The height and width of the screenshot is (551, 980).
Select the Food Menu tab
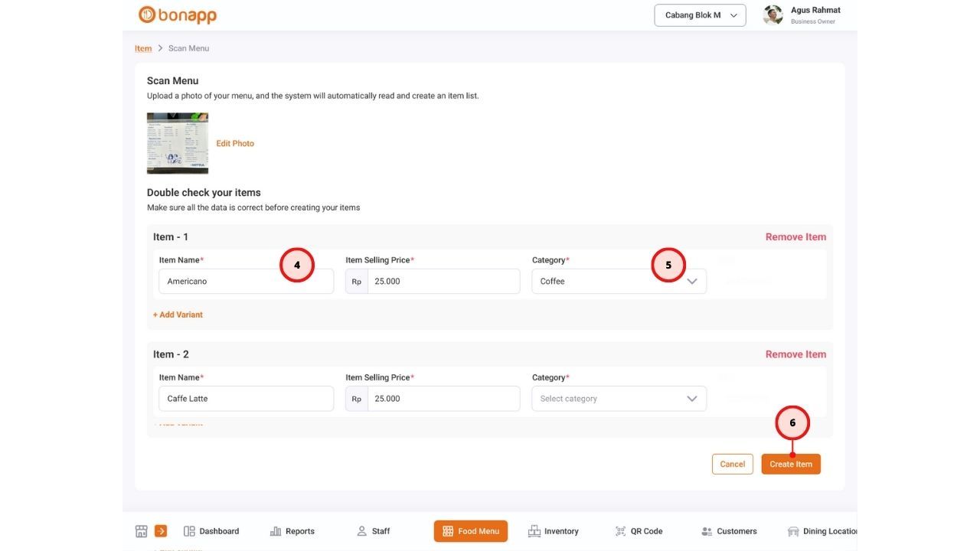470,531
